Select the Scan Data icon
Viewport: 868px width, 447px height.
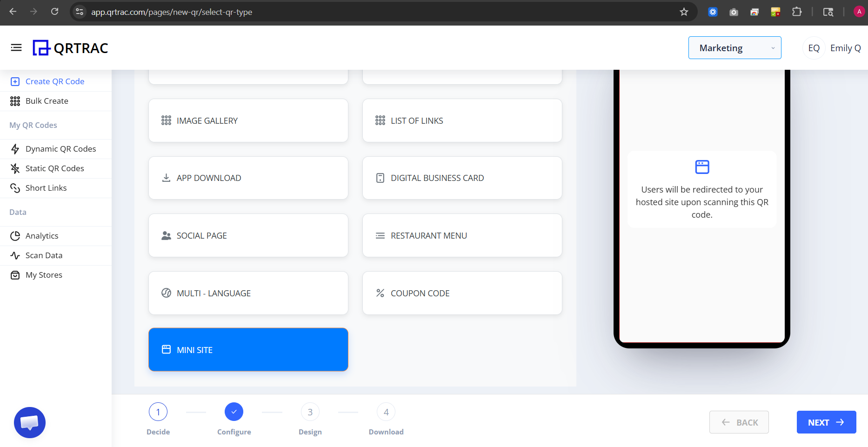(x=15, y=255)
